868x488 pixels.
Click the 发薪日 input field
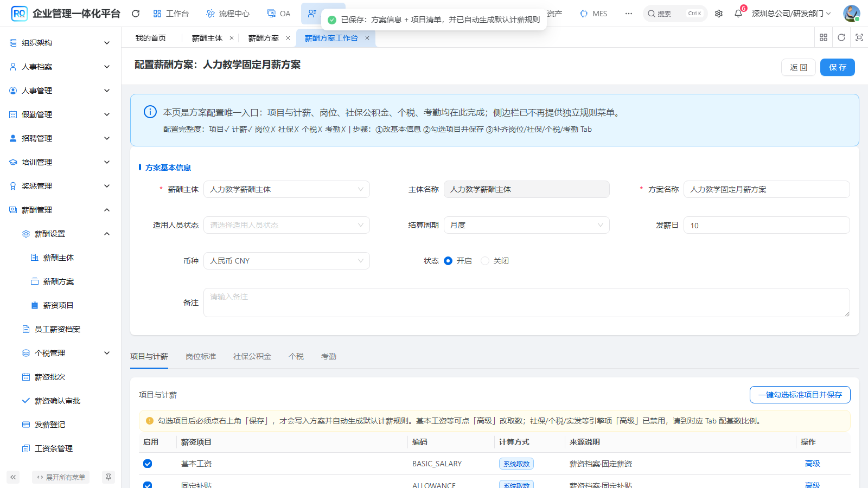point(767,225)
